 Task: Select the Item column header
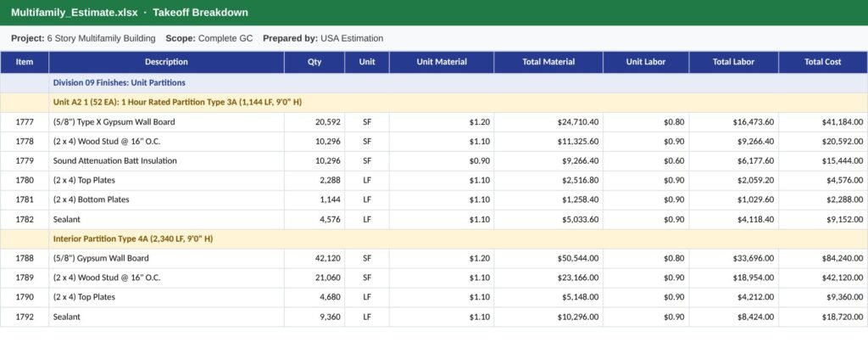[x=25, y=62]
